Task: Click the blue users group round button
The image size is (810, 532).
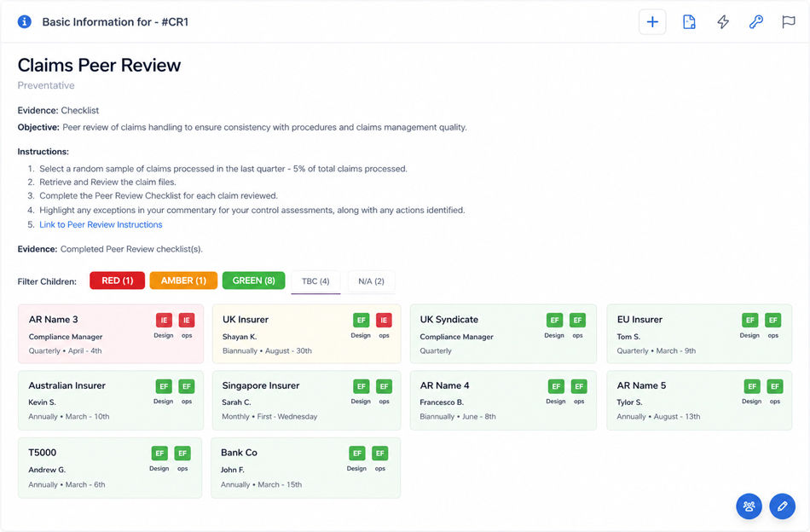Action: click(x=749, y=506)
